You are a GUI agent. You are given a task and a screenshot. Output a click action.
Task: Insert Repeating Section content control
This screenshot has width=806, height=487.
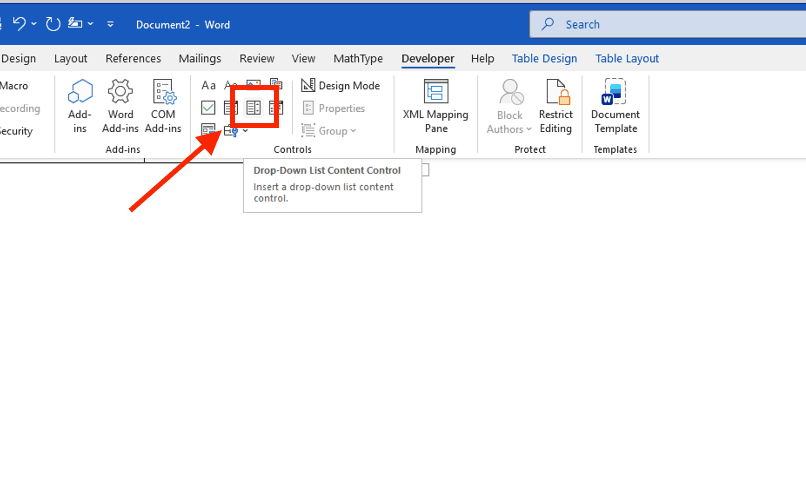(x=208, y=131)
